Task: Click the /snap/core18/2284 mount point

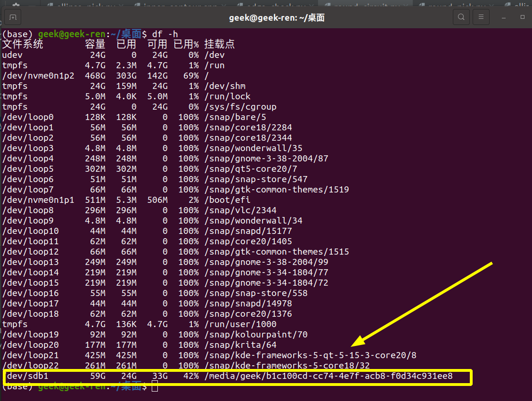Action: tap(248, 128)
